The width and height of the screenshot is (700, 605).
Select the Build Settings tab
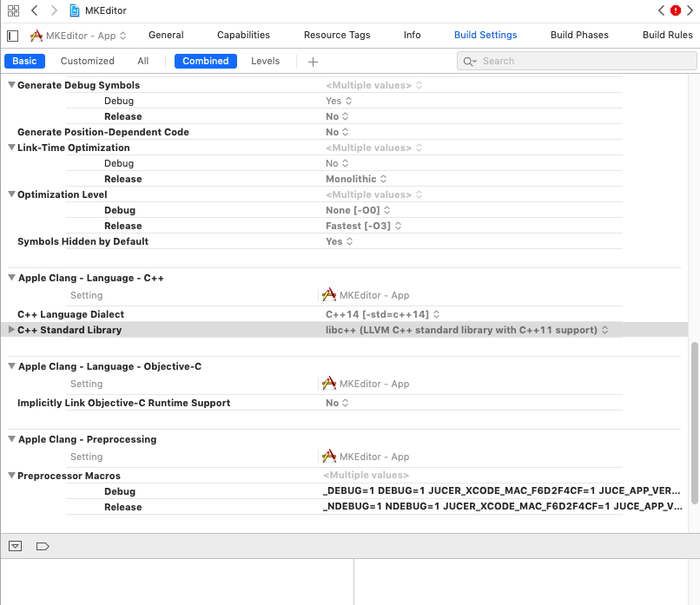tap(485, 35)
